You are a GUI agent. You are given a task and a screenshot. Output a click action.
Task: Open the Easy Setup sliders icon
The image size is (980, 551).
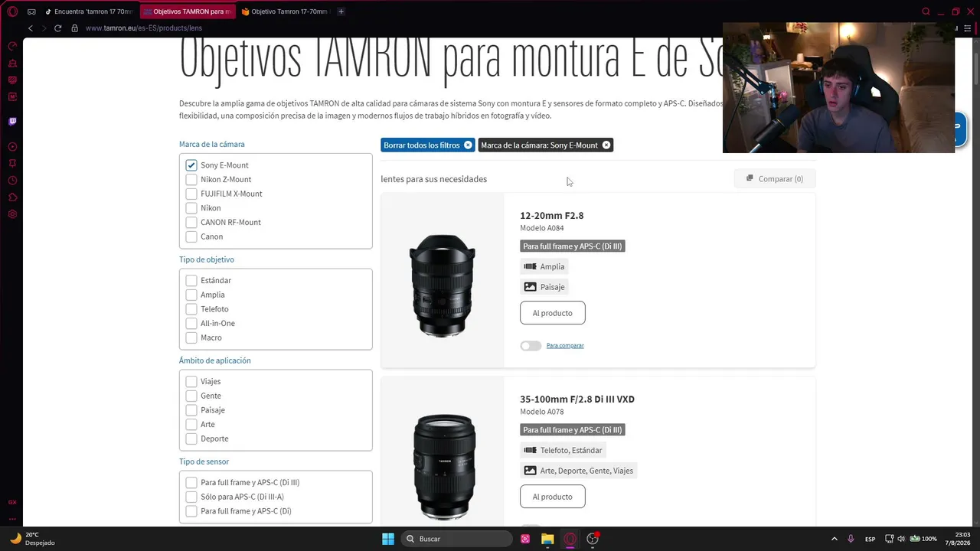[968, 28]
